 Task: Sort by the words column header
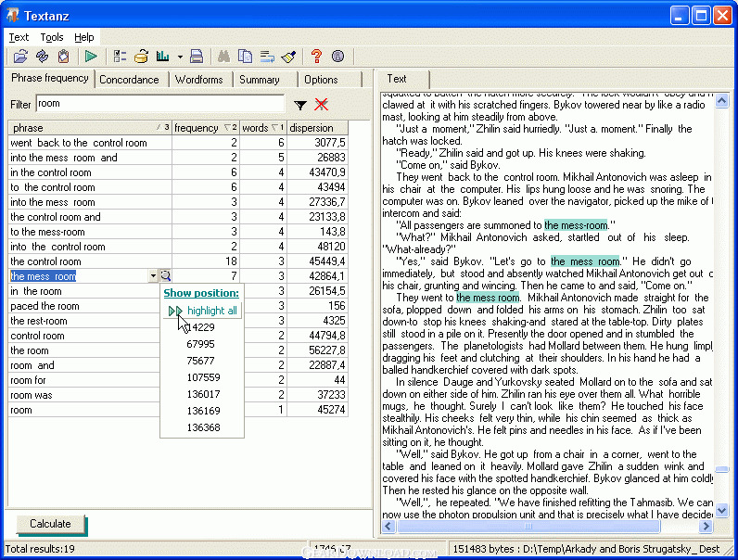(x=262, y=128)
